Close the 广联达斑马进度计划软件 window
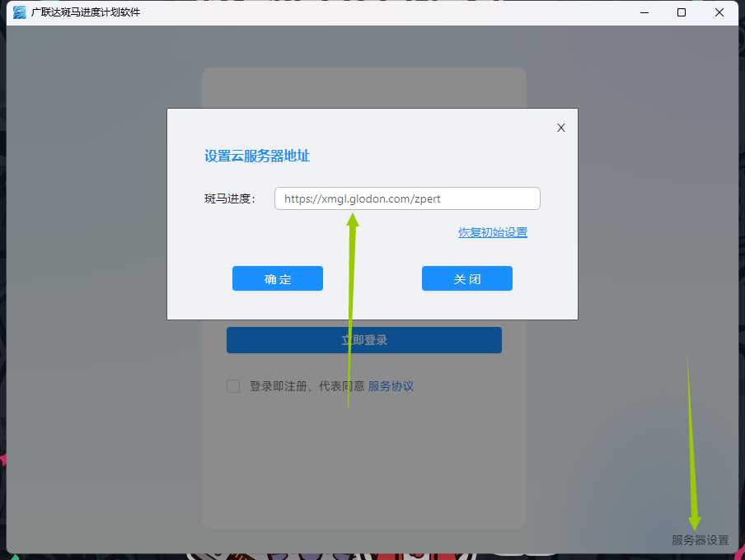 point(719,12)
